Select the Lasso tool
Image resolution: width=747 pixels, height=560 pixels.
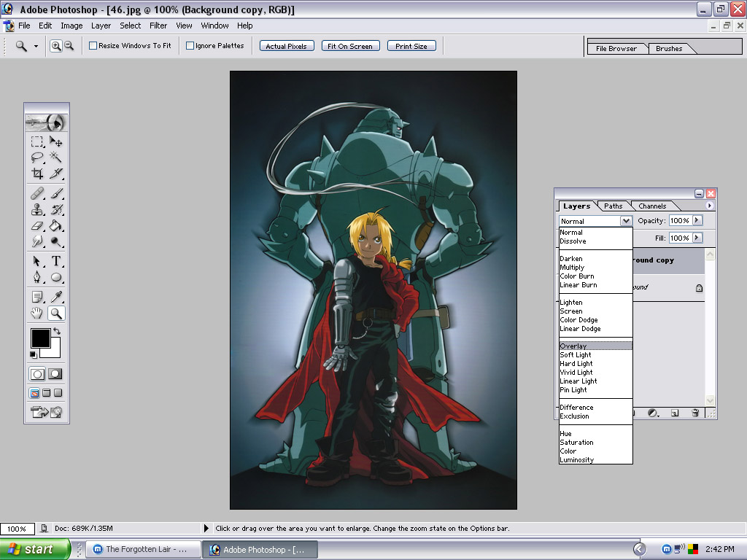click(37, 157)
